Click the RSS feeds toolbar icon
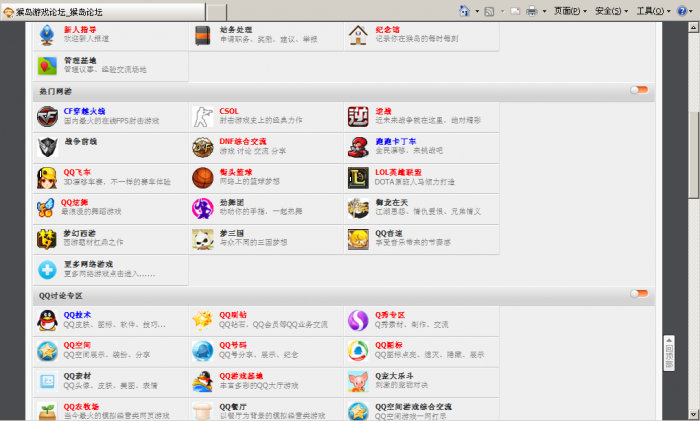The height and width of the screenshot is (421, 700). [489, 11]
